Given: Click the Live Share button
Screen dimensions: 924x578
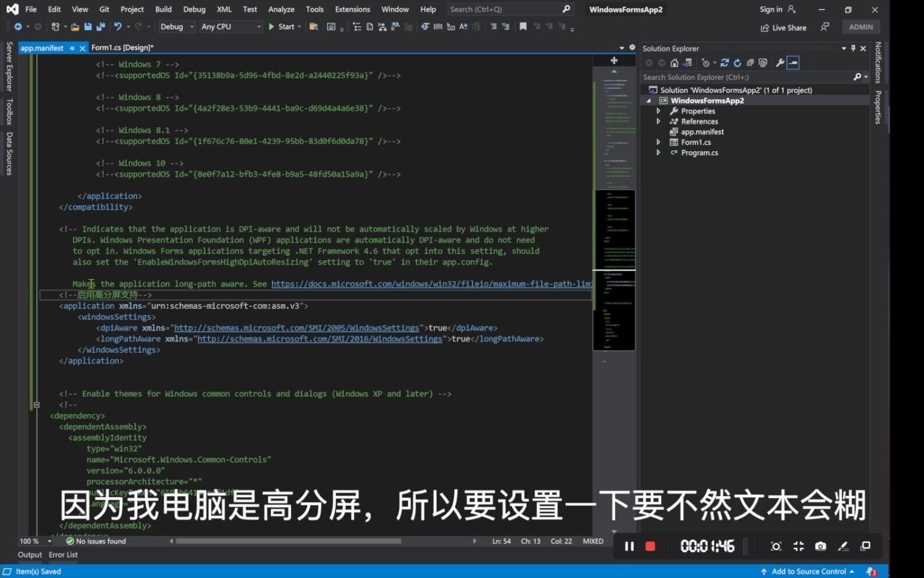Looking at the screenshot, I should (x=783, y=28).
